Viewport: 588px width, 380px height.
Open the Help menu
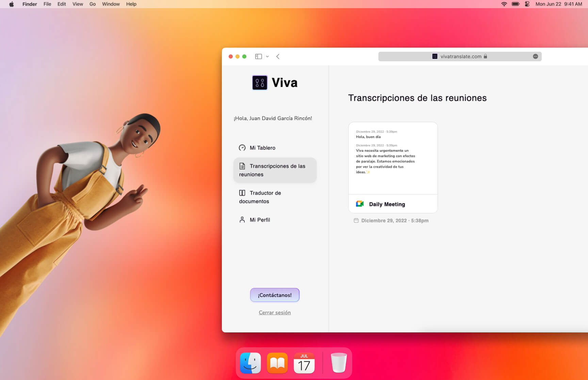tap(131, 4)
